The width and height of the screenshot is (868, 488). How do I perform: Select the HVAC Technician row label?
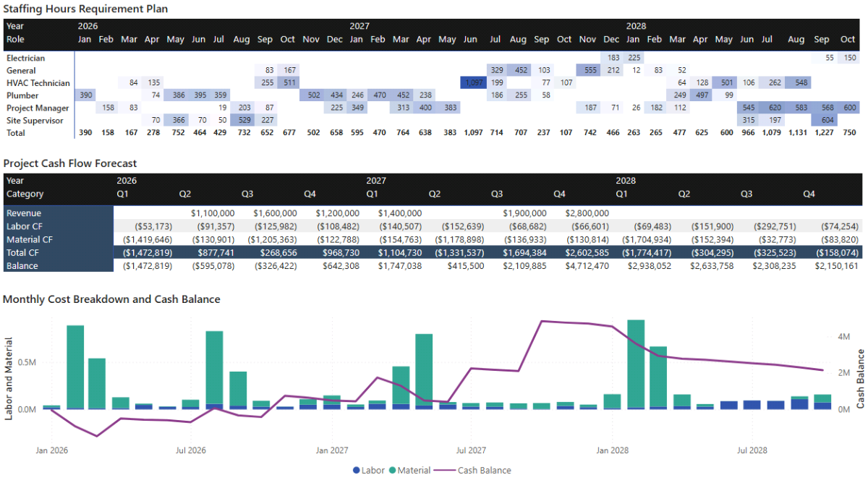[x=38, y=82]
